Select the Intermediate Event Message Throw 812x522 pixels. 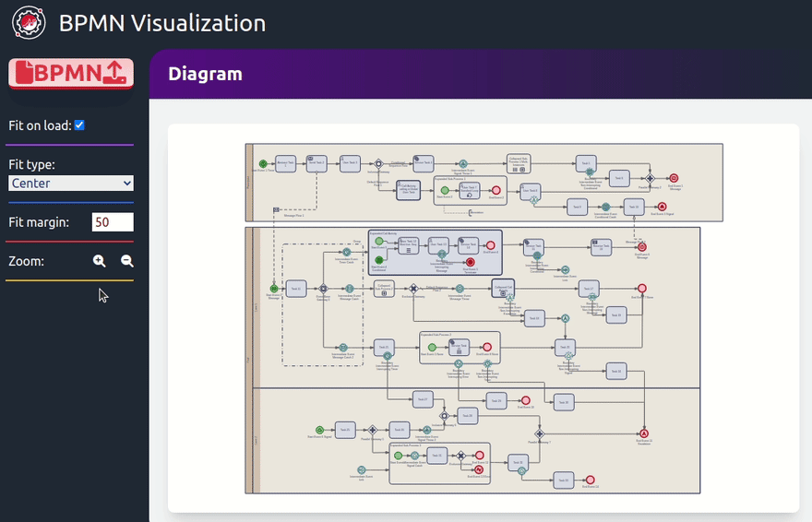point(460,289)
